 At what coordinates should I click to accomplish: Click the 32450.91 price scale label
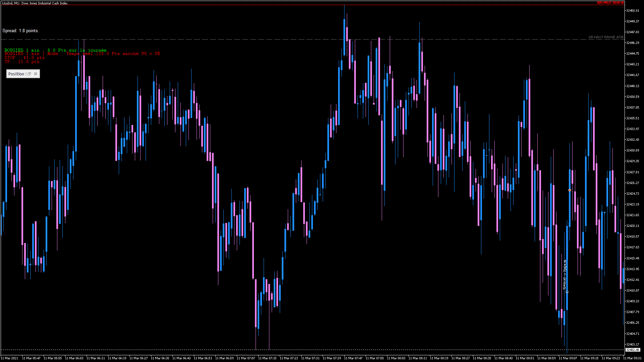[633, 11]
